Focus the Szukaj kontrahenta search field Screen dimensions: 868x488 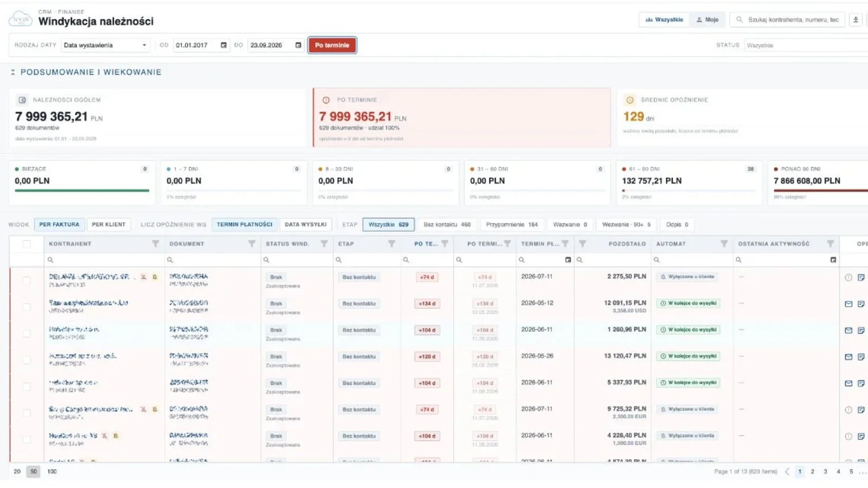click(793, 20)
